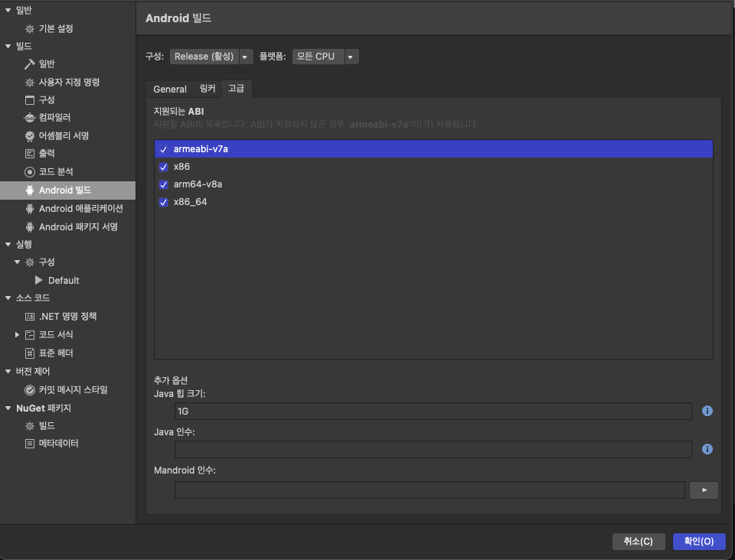735x560 pixels.
Task: Open the 플랫폼 모든 CPU dropdown
Action: [325, 57]
